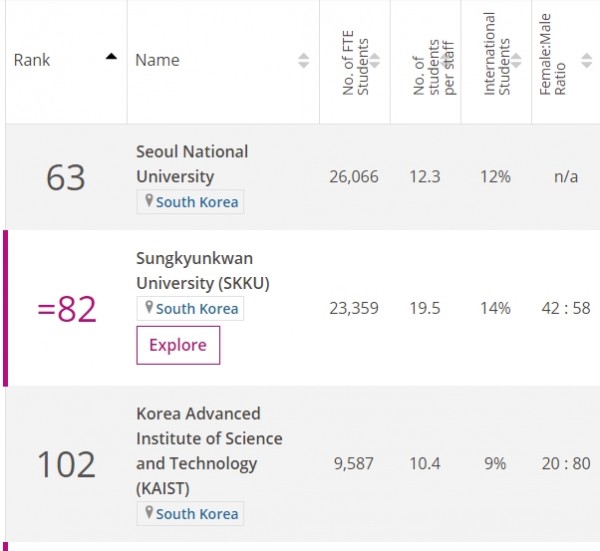The image size is (600, 551).
Task: Sort by Female:Male Ratio arrows
Action: (587, 60)
